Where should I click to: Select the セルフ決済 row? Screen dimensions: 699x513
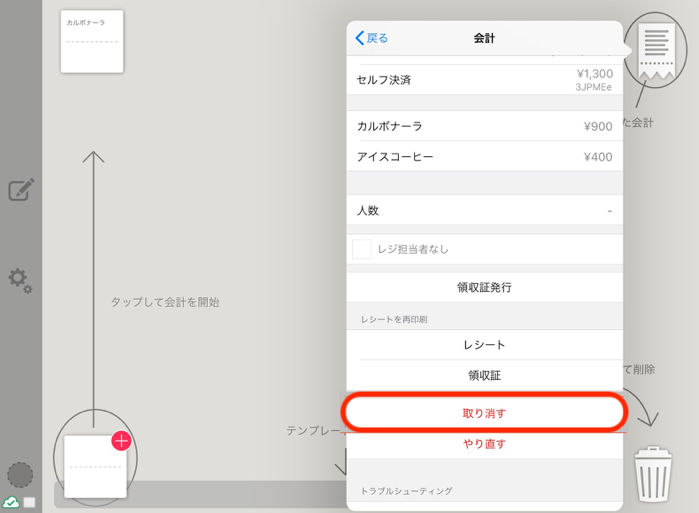coord(485,80)
